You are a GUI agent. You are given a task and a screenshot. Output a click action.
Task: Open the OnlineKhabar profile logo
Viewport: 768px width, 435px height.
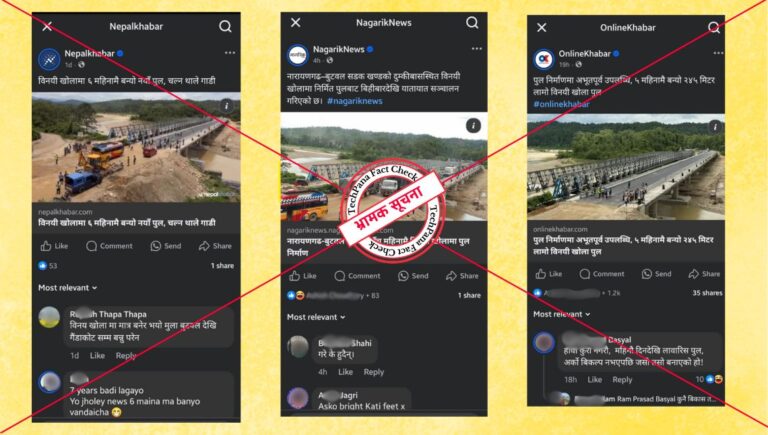544,59
